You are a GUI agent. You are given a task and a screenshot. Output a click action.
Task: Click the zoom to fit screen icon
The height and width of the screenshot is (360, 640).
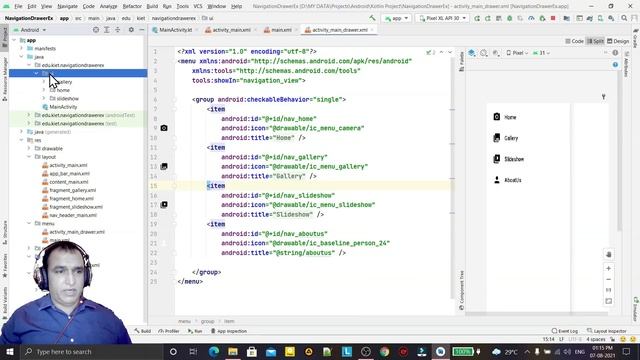[x=609, y=301]
